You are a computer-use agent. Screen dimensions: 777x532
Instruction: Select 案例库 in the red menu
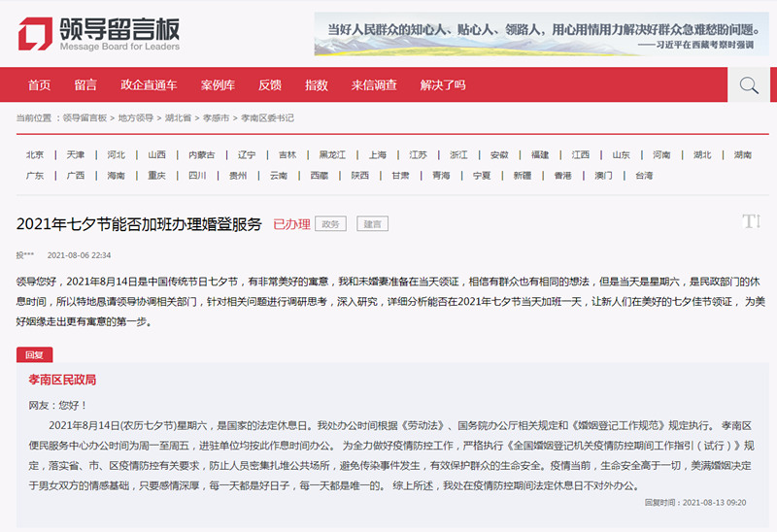tap(219, 85)
